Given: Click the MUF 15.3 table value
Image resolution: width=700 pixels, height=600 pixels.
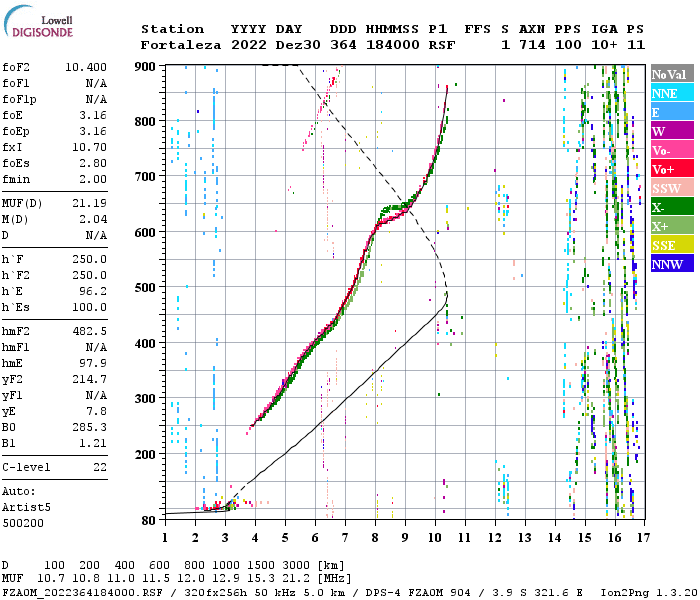Looking at the screenshot, I should point(261,578).
